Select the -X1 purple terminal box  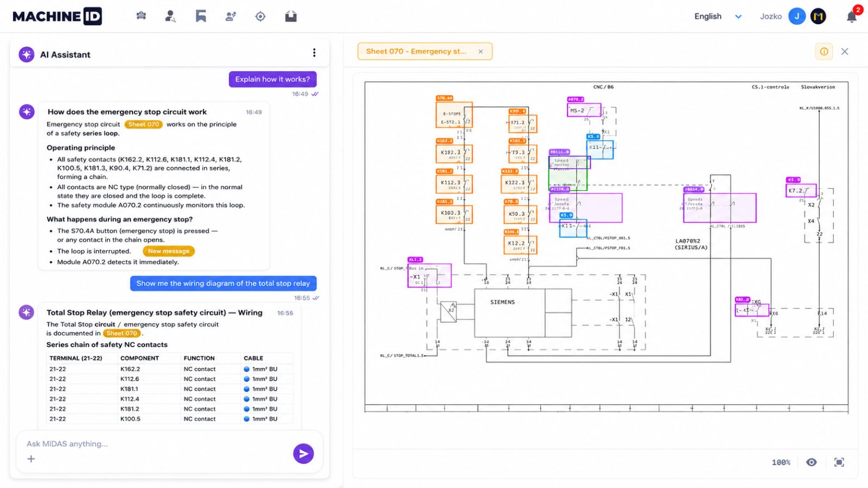(x=430, y=275)
